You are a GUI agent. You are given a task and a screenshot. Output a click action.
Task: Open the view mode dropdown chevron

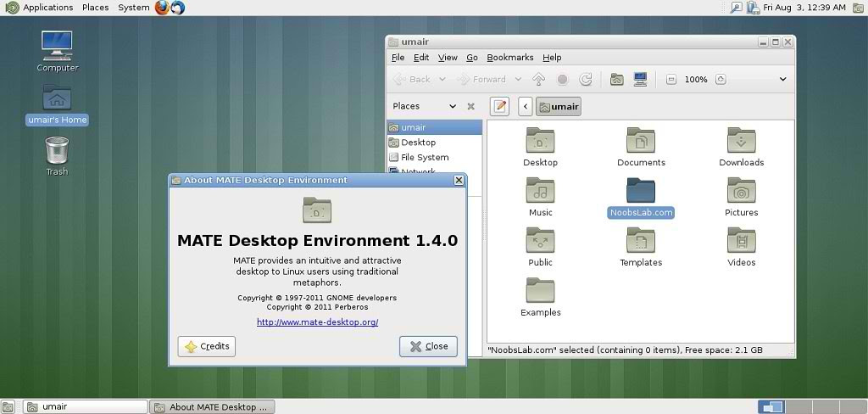tap(782, 79)
